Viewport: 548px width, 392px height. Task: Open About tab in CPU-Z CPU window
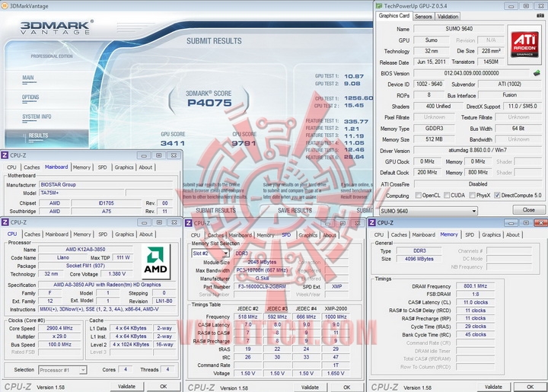(x=146, y=234)
